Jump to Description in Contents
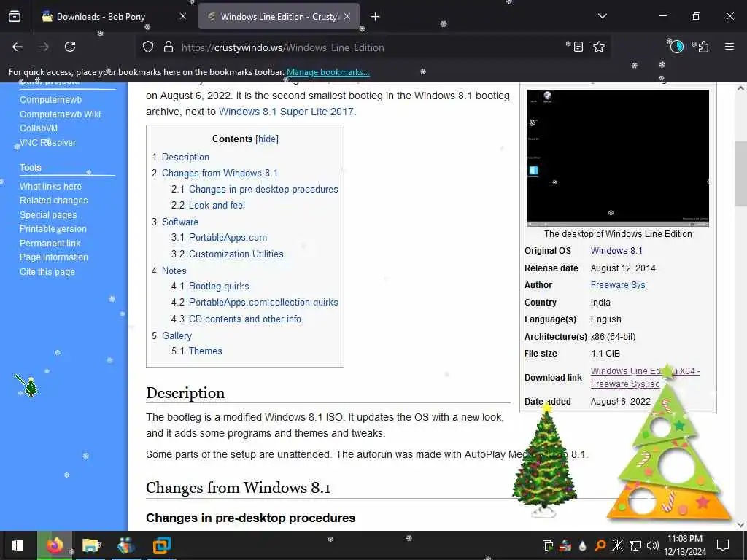This screenshot has width=747, height=560. (185, 157)
